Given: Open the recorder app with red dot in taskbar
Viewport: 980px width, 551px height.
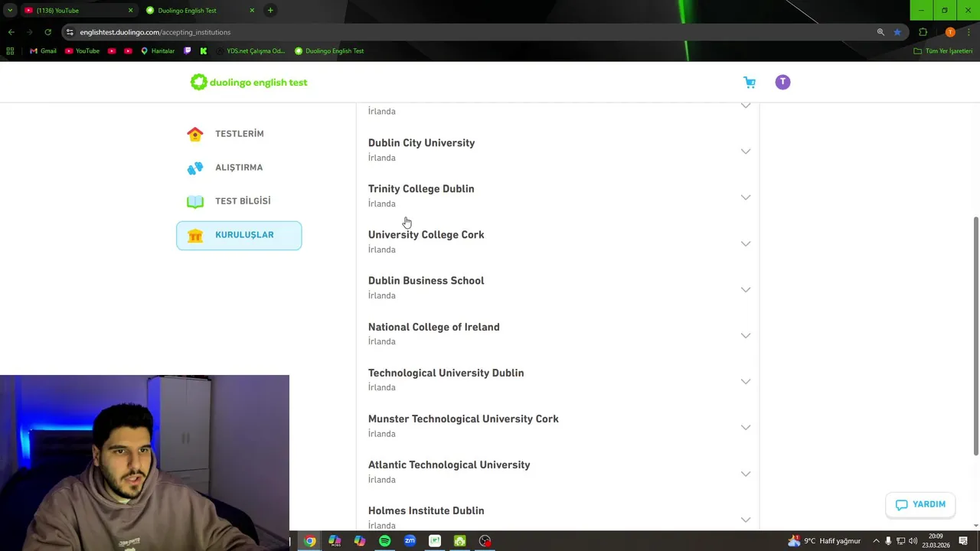Looking at the screenshot, I should tap(485, 541).
